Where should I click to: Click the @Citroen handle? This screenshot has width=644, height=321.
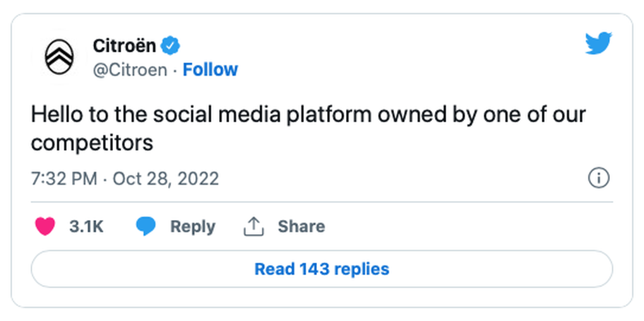pyautogui.click(x=130, y=69)
